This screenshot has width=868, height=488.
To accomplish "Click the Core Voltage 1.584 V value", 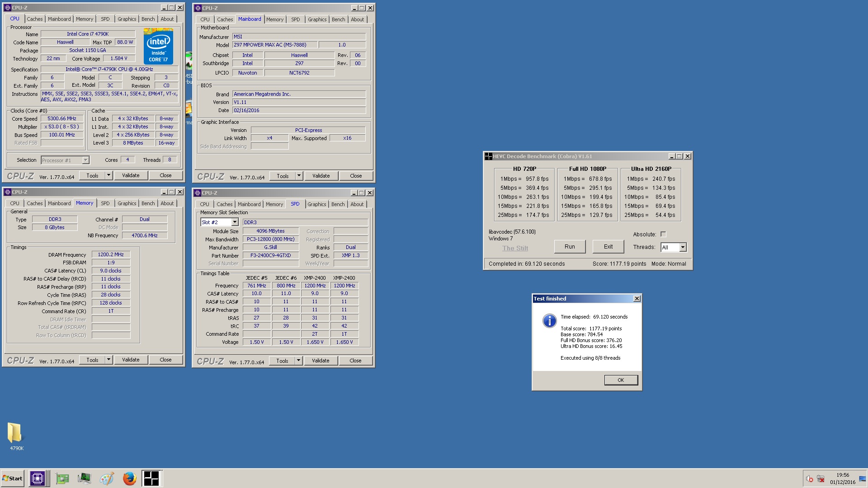I will tap(119, 58).
